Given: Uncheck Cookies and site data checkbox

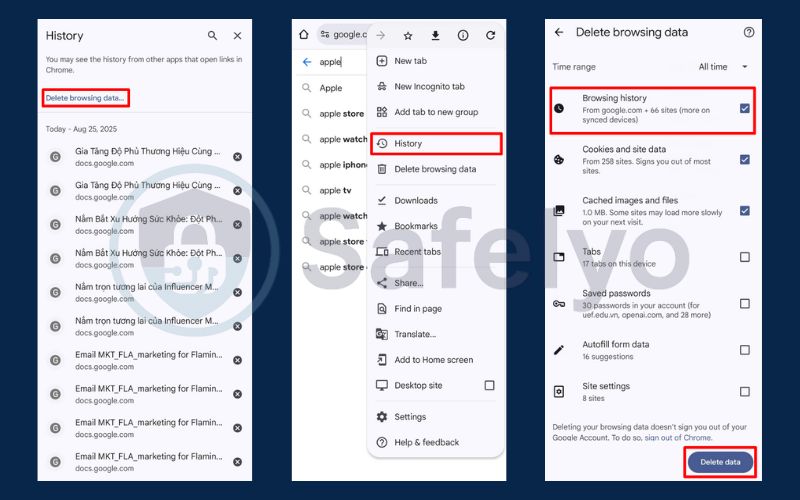Looking at the screenshot, I should pos(744,160).
